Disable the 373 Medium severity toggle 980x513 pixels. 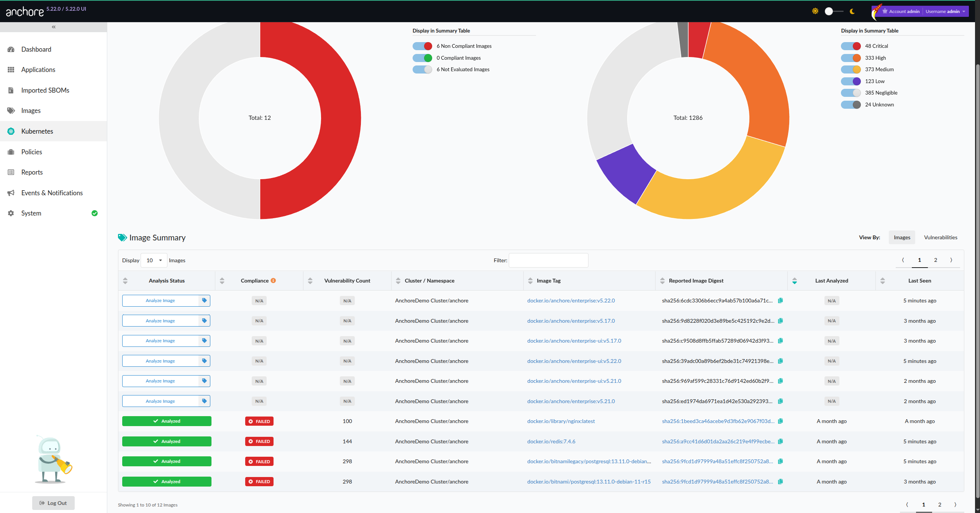point(851,70)
